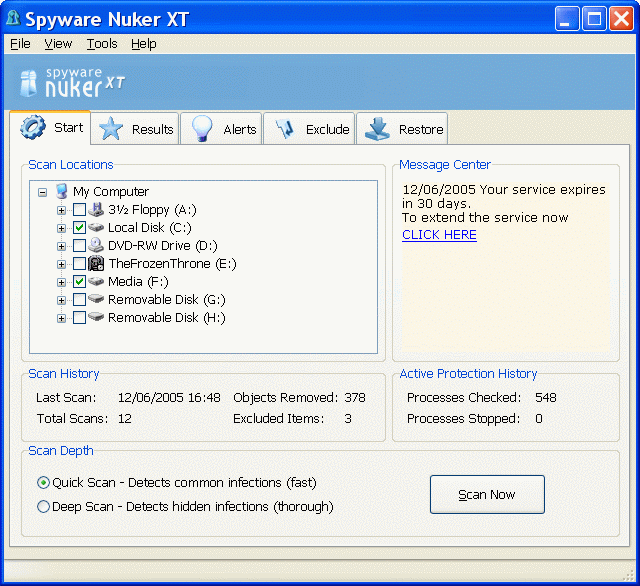The height and width of the screenshot is (586, 640).
Task: Select the DVD-RW Drive (D:) label
Action: click(x=162, y=245)
